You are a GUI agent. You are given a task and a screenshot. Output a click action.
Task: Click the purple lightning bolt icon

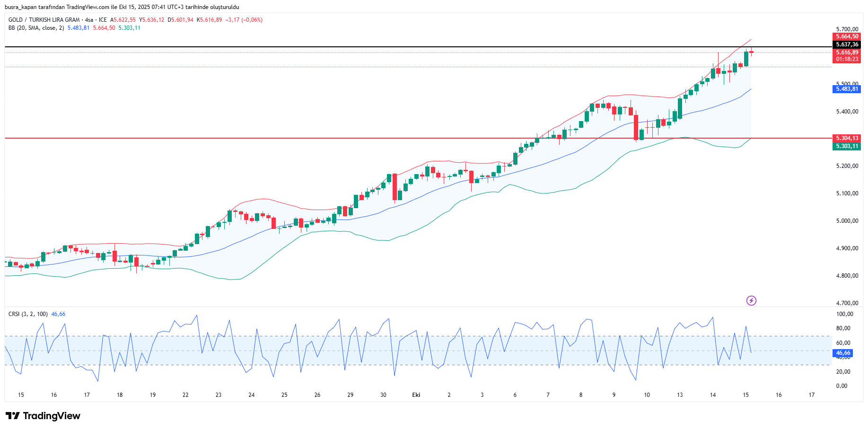coord(751,300)
